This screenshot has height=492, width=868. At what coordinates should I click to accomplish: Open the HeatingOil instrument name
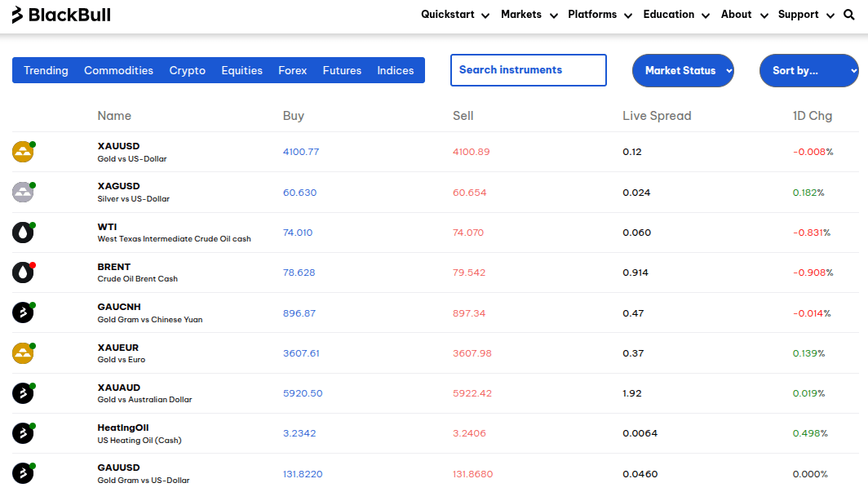point(123,428)
